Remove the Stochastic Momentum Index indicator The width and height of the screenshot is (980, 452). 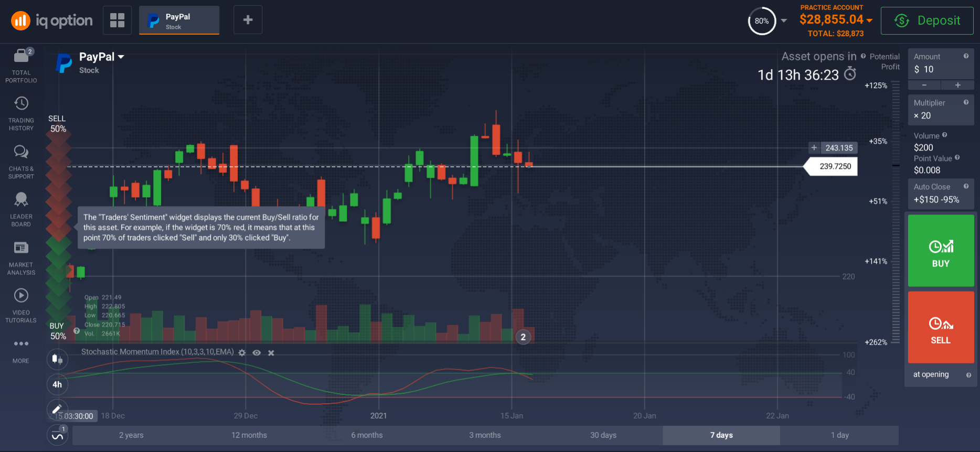(271, 353)
